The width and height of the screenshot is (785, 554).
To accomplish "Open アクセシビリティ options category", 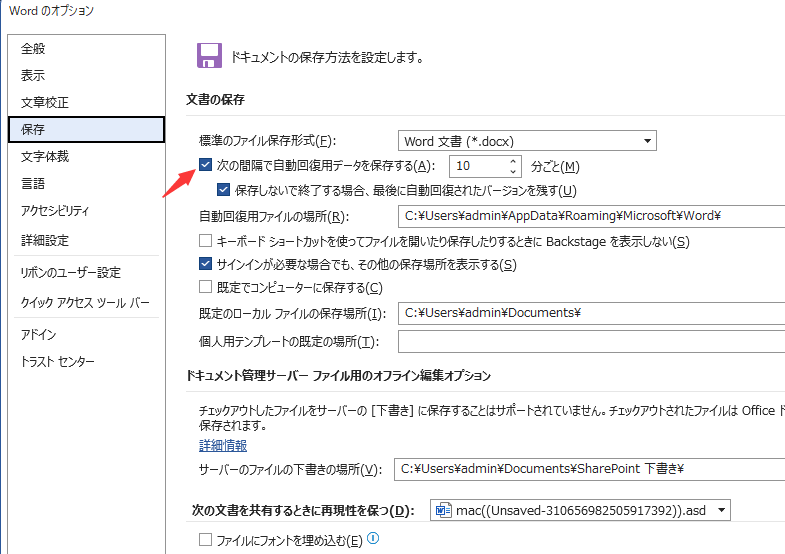I will pos(87,211).
